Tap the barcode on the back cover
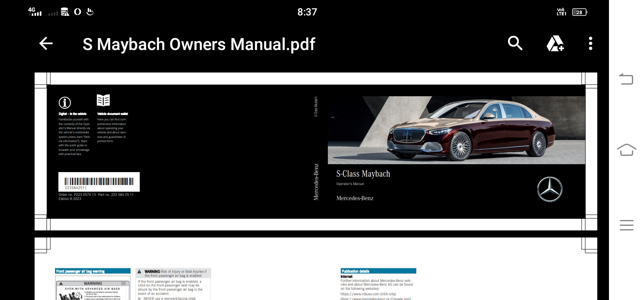Screen dimensions: 644x300 (99, 182)
